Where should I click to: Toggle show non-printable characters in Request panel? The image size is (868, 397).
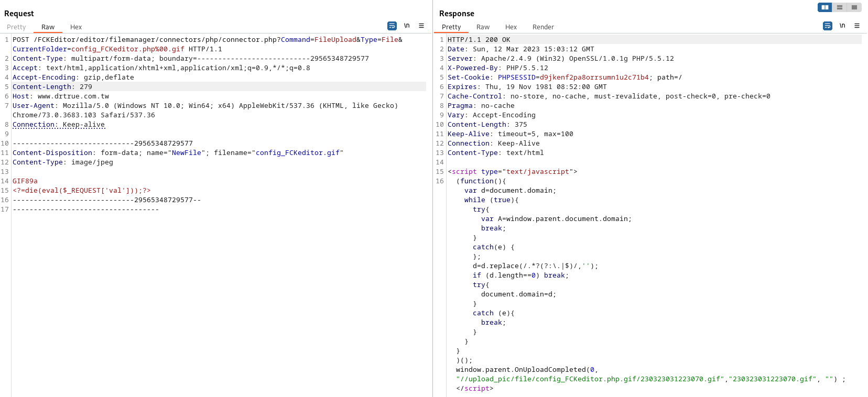407,26
